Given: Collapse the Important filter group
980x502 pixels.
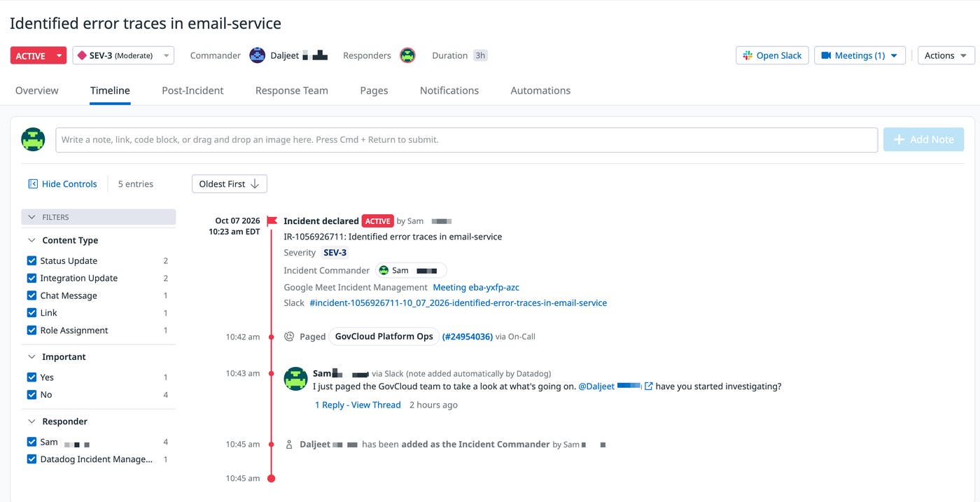Looking at the screenshot, I should click(31, 356).
